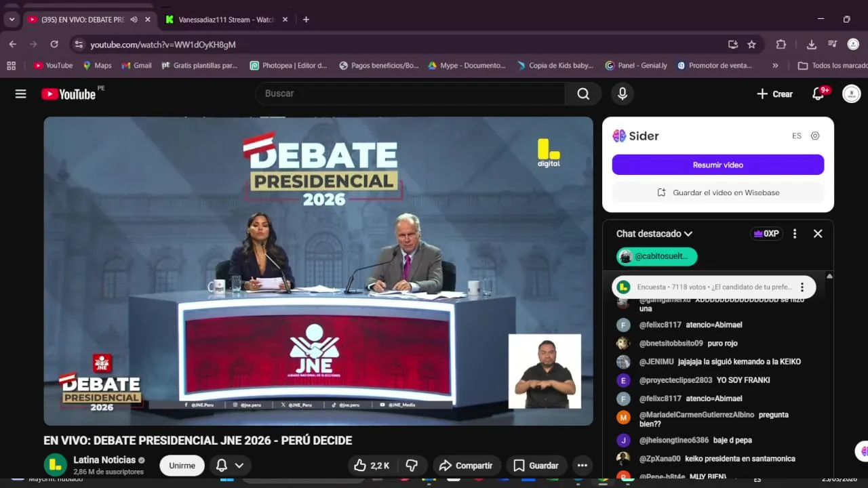Click the chat scrollbar up arrow

pos(829,277)
